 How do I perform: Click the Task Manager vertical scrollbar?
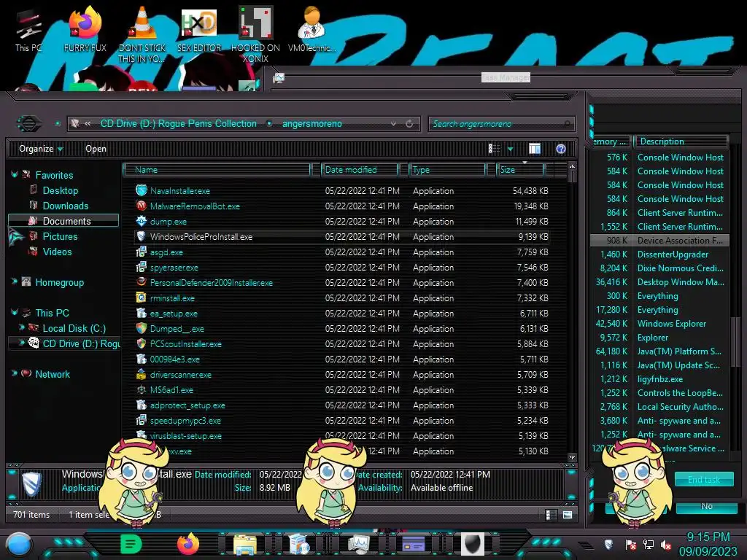click(735, 341)
